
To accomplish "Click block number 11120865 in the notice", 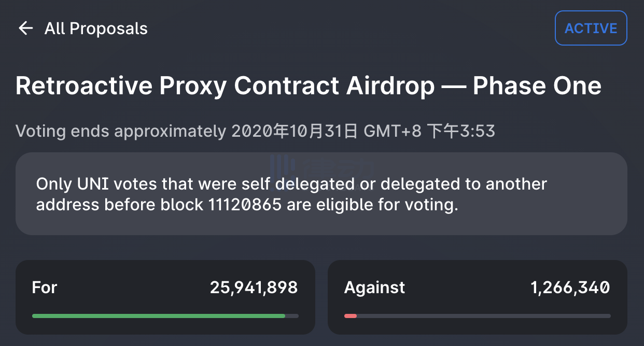I will tap(245, 205).
